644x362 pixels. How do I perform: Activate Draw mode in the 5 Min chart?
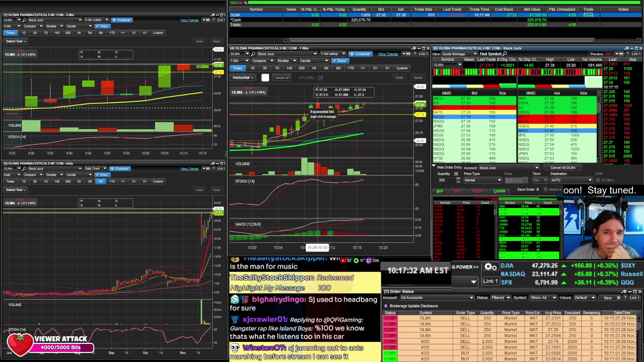[x=103, y=26]
